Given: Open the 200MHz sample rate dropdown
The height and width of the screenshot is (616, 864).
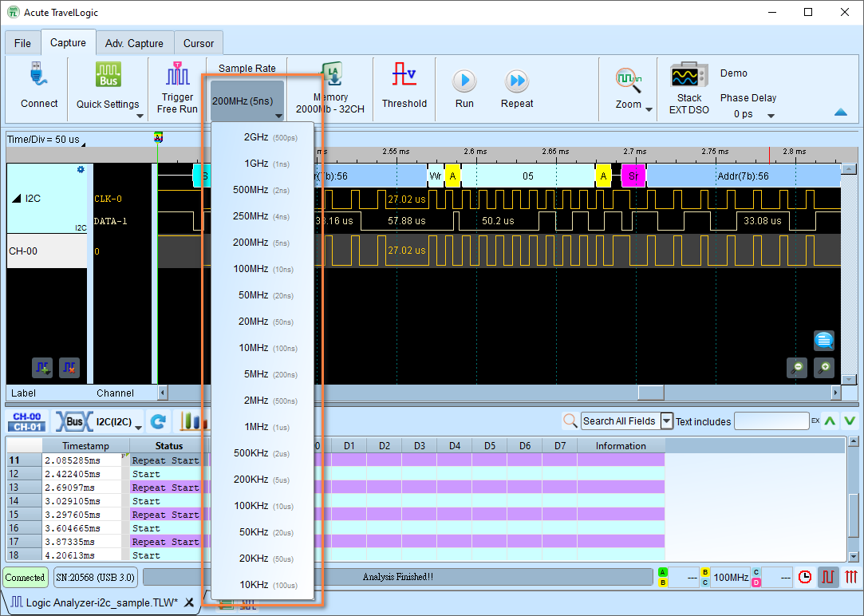Looking at the screenshot, I should tap(247, 101).
